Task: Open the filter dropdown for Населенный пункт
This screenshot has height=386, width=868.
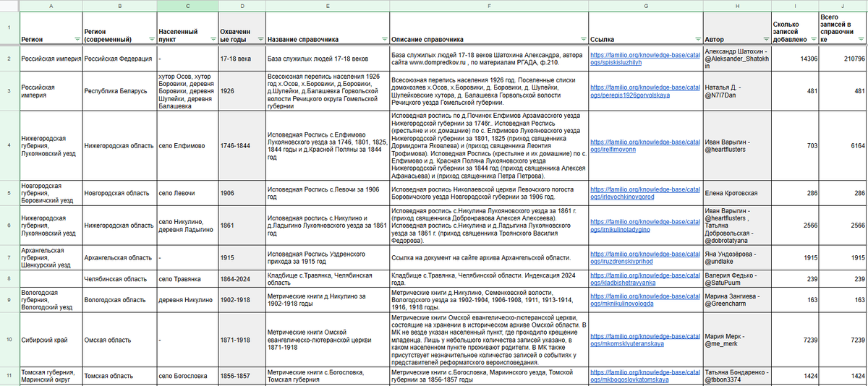Action: pyautogui.click(x=213, y=39)
